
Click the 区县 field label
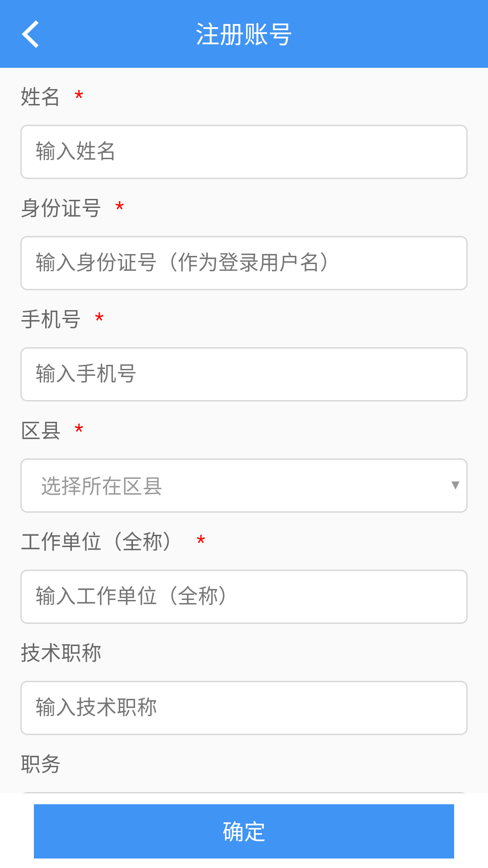(40, 430)
